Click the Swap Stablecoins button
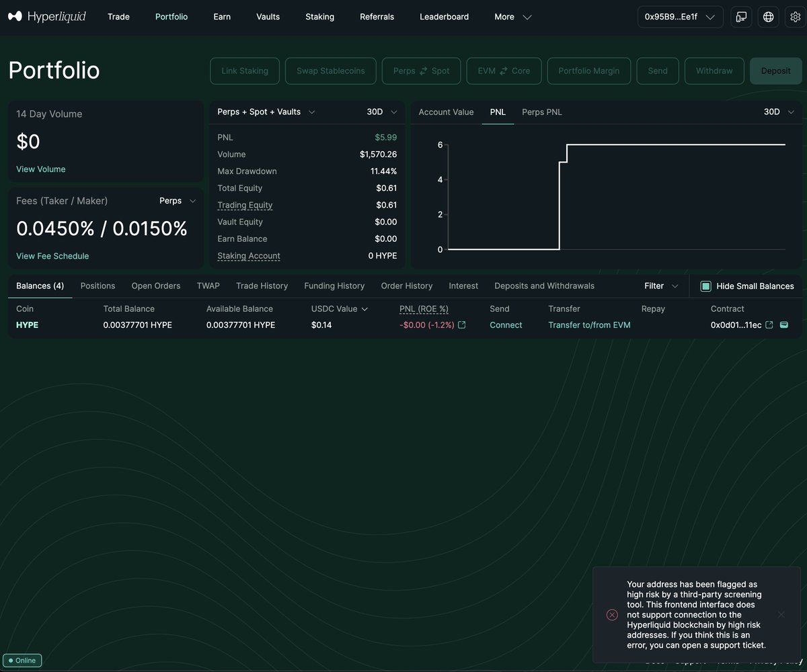Image resolution: width=807 pixels, height=672 pixels. (x=331, y=71)
